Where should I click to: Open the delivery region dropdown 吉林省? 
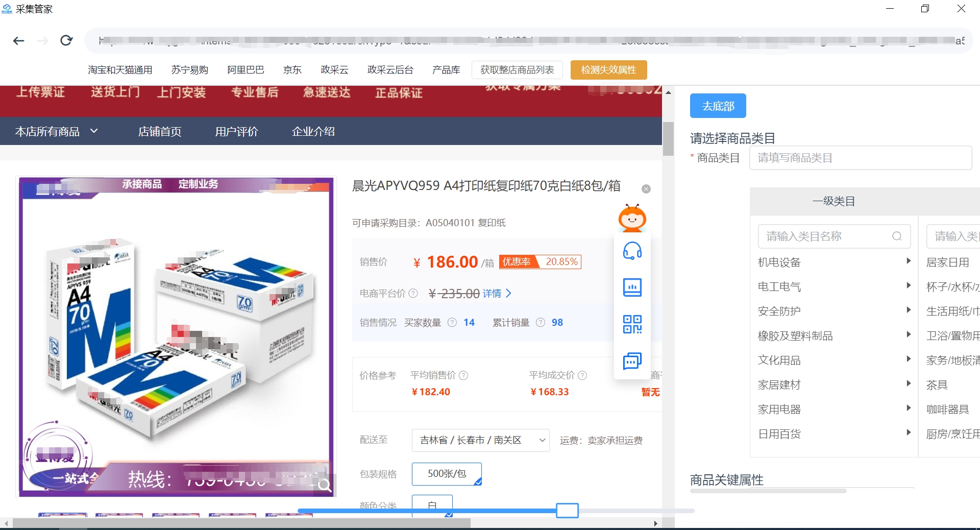tap(480, 440)
